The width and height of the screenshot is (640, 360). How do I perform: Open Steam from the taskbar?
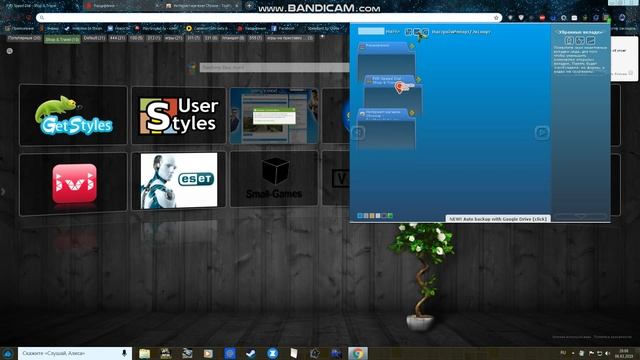[x=251, y=353]
